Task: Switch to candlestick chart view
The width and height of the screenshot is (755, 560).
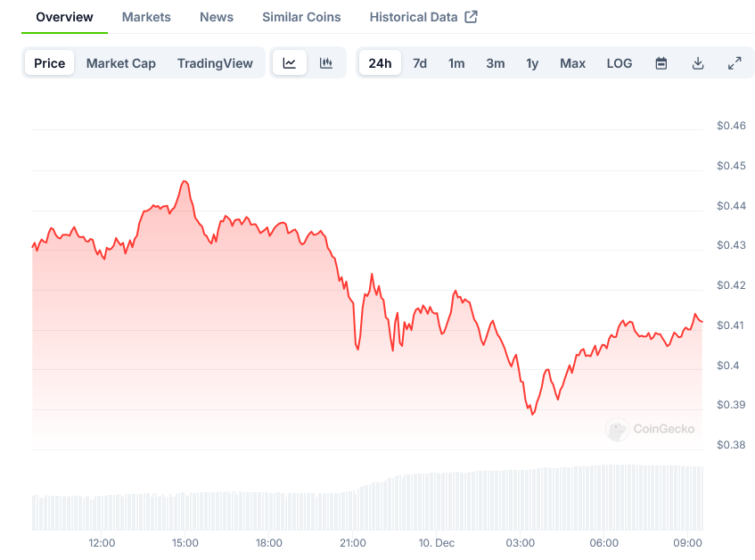Action: [326, 63]
